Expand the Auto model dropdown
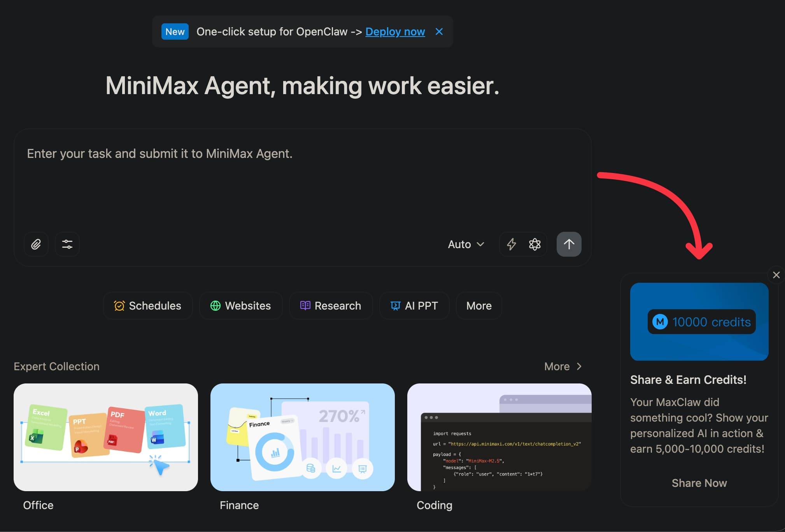 (466, 244)
